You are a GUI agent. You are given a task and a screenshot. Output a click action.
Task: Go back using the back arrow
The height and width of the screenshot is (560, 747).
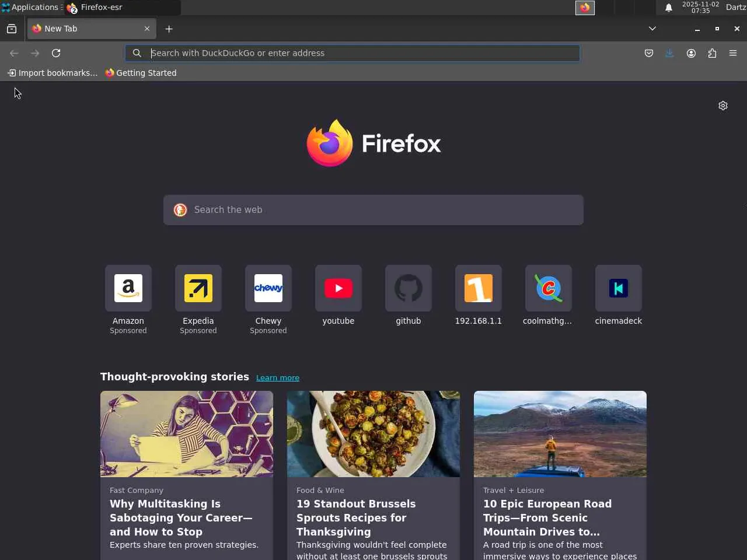click(x=14, y=53)
